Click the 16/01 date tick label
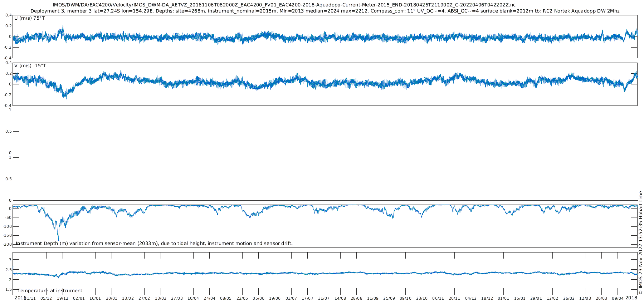This screenshot has width=644, height=304. [95, 298]
